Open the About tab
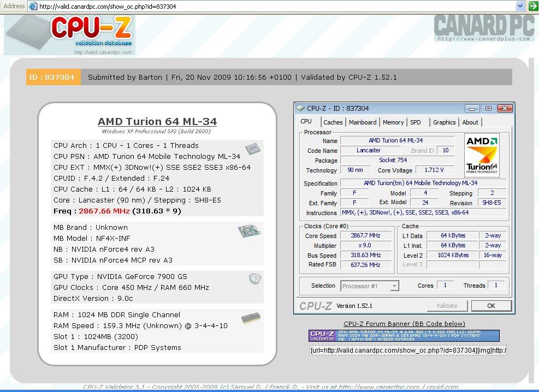Viewport: 539px width, 392px height. (470, 122)
